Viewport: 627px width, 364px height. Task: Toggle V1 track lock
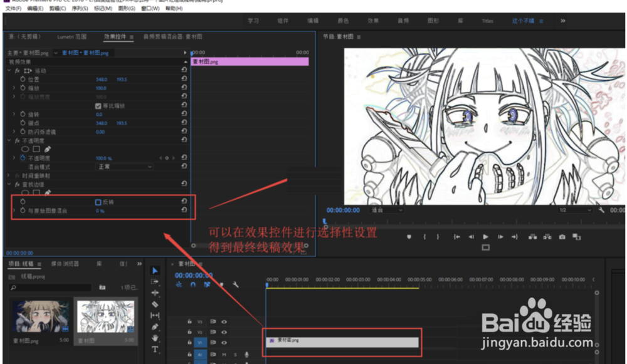point(189,343)
